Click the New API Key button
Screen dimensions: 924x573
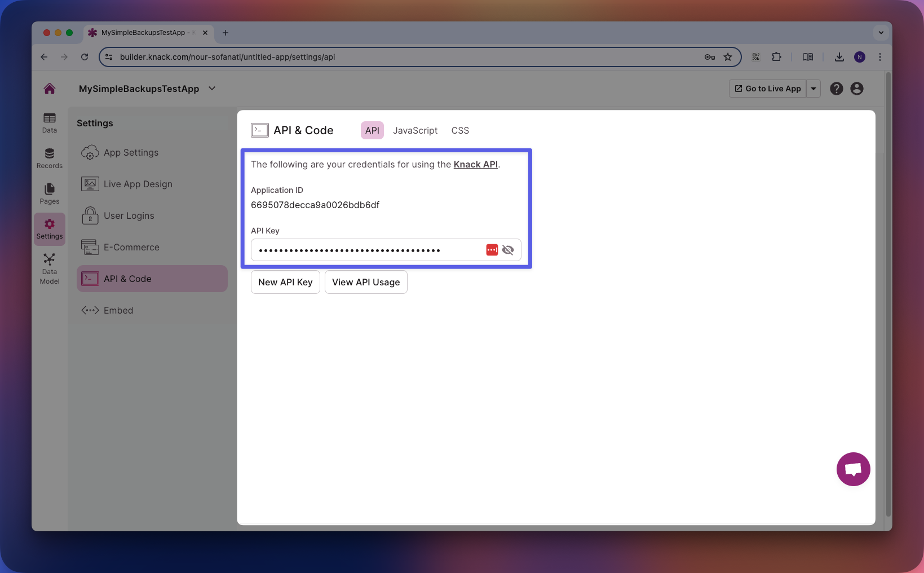pos(285,282)
